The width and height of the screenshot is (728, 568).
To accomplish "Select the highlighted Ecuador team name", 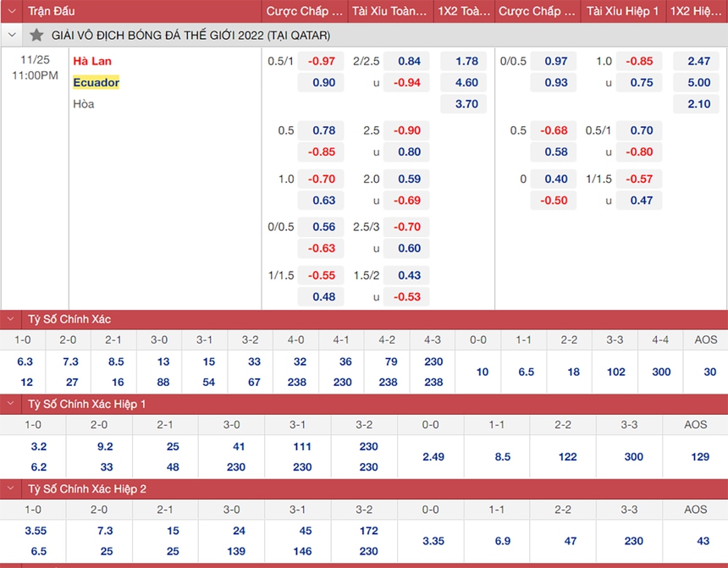I will (95, 83).
